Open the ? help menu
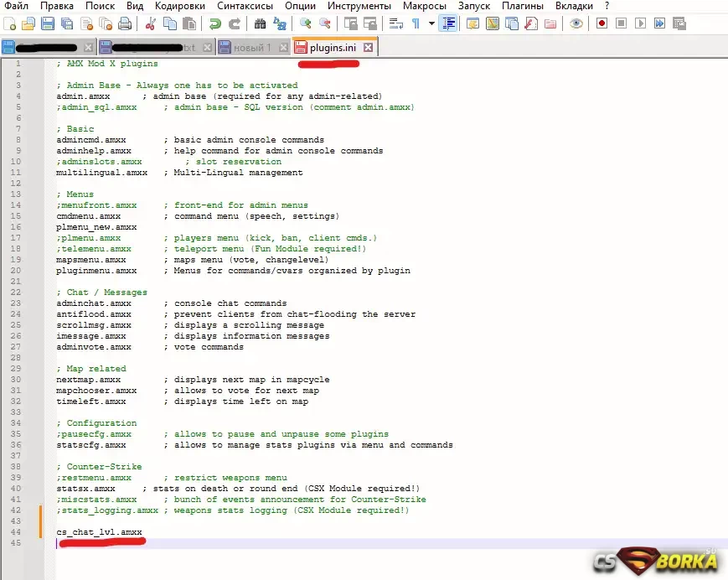 pos(607,6)
